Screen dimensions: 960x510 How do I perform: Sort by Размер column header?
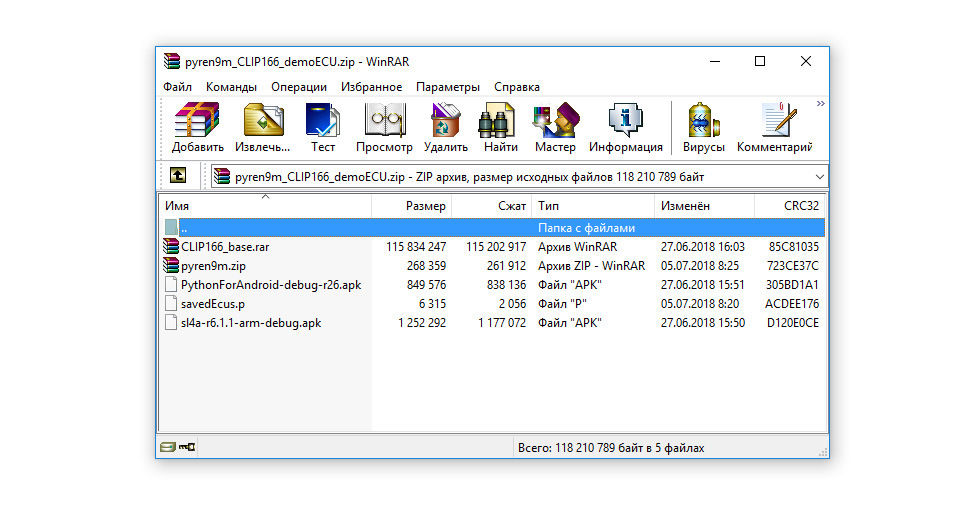click(412, 206)
